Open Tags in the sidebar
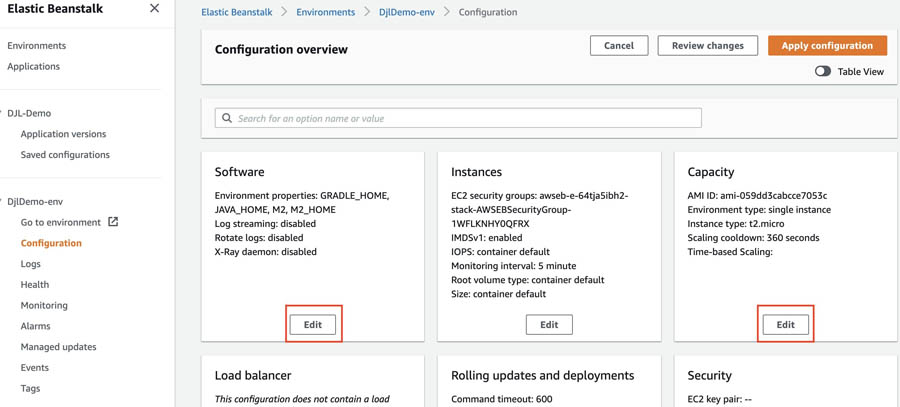 pos(30,388)
